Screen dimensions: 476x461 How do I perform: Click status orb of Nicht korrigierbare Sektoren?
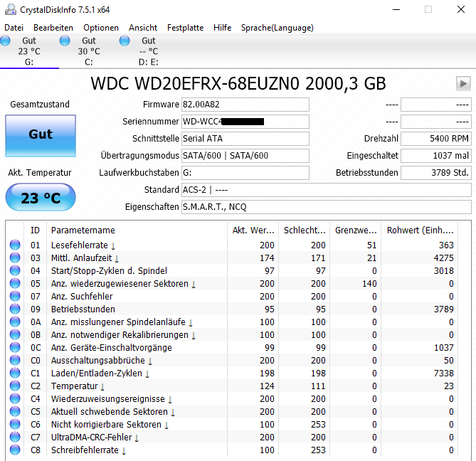click(15, 424)
